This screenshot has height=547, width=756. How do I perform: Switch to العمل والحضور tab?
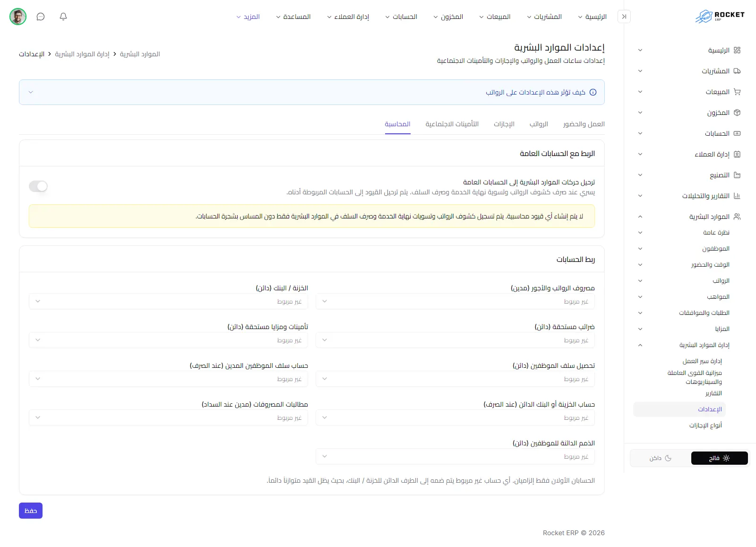point(584,124)
